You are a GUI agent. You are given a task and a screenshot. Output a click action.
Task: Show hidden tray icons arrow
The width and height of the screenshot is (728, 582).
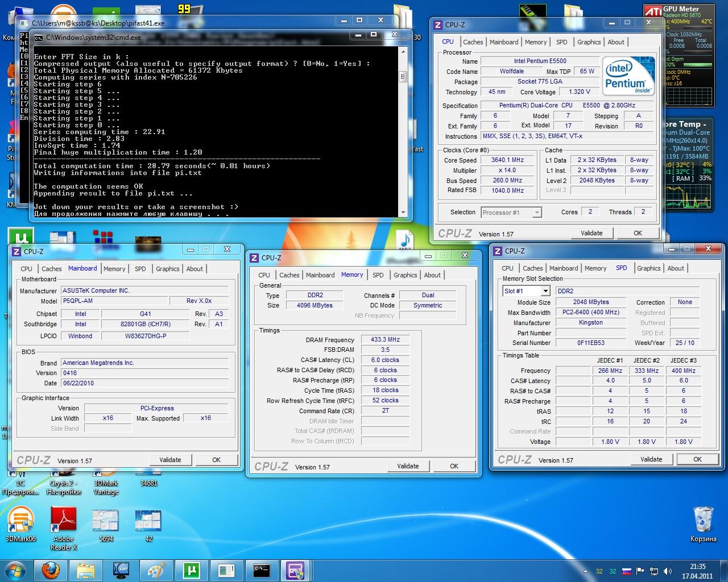click(x=585, y=571)
